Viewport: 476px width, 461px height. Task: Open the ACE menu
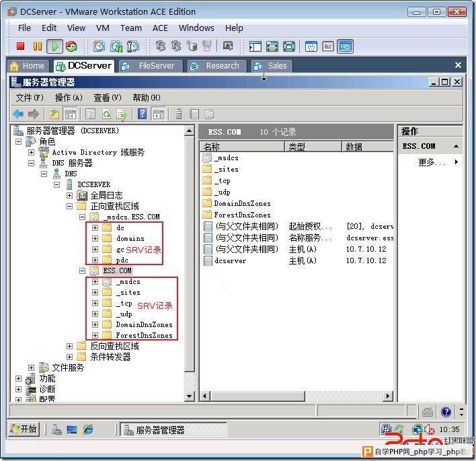(x=160, y=28)
